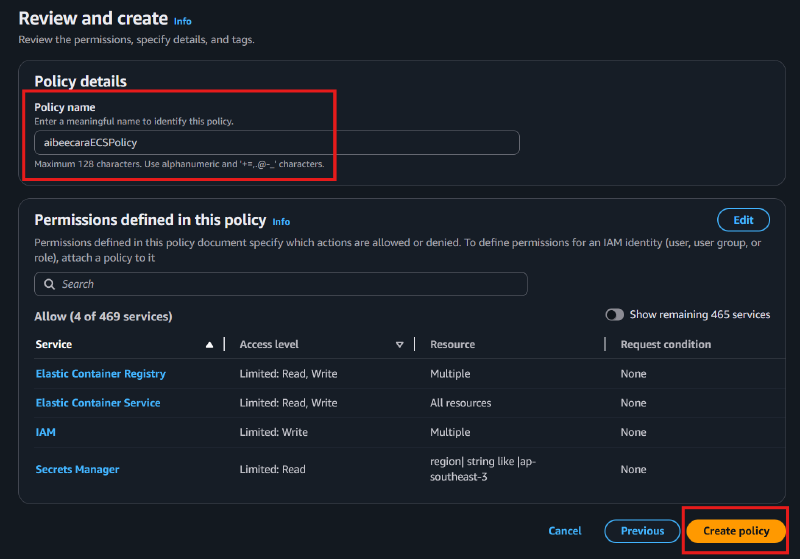Select 'Limited: Read' cell for Secrets Manager
The width and height of the screenshot is (800, 559).
click(x=272, y=469)
